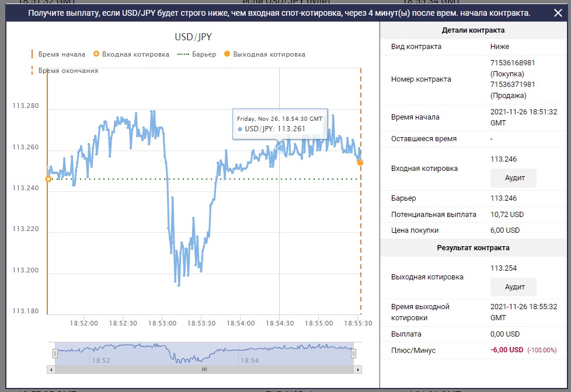The image size is (571, 392).
Task: Toggle the 'Время начала' legend item
Action: [58, 54]
